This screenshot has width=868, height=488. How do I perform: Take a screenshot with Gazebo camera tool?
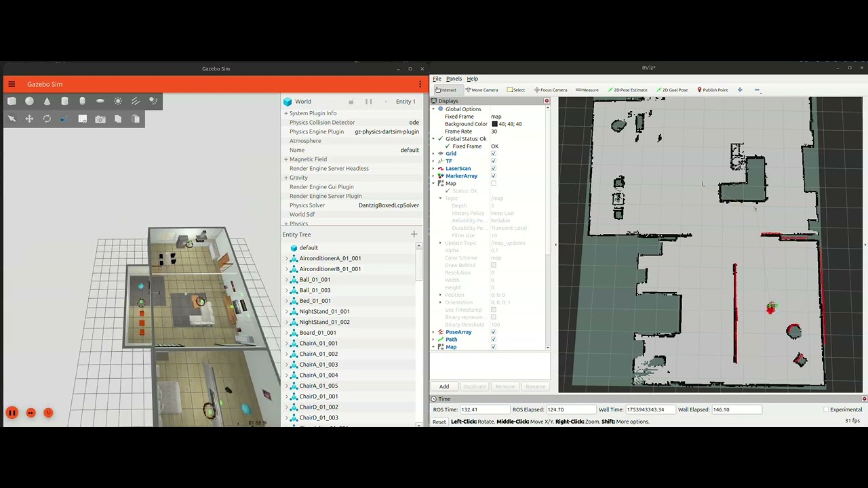[100, 119]
